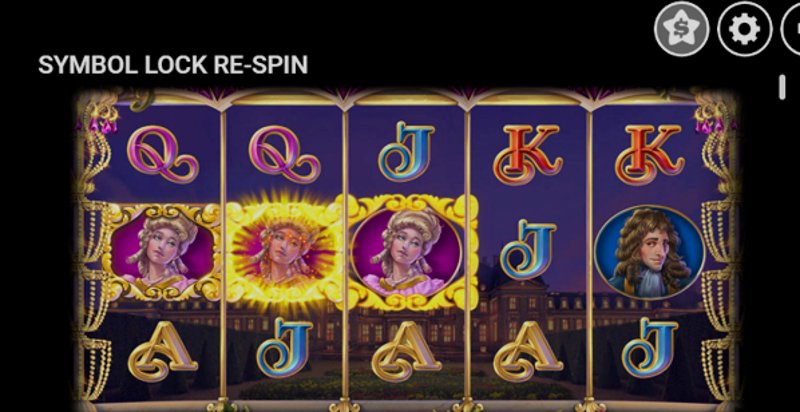Click the Q symbol on reel two
This screenshot has width=800, height=412.
pos(284,154)
